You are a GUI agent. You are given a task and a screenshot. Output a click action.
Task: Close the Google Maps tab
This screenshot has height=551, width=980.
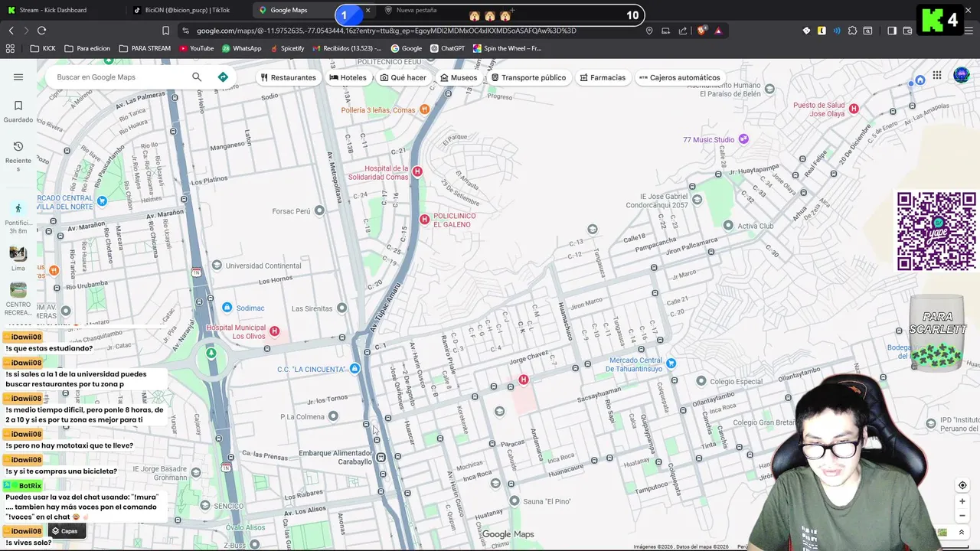(x=367, y=10)
